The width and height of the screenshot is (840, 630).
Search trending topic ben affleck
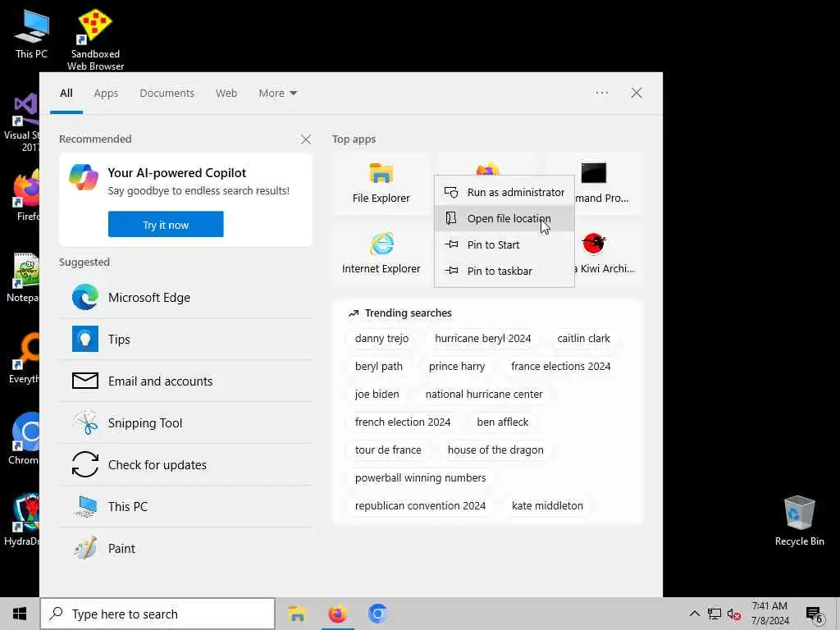point(503,422)
